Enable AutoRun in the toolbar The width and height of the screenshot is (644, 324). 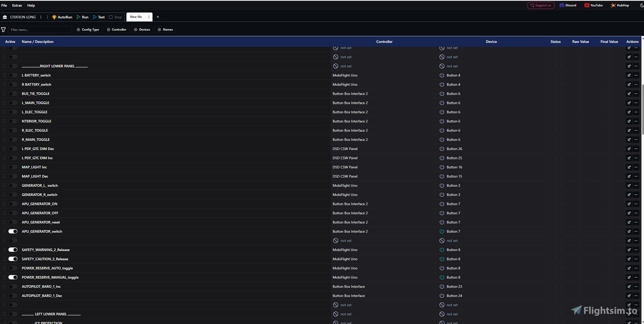pos(62,17)
